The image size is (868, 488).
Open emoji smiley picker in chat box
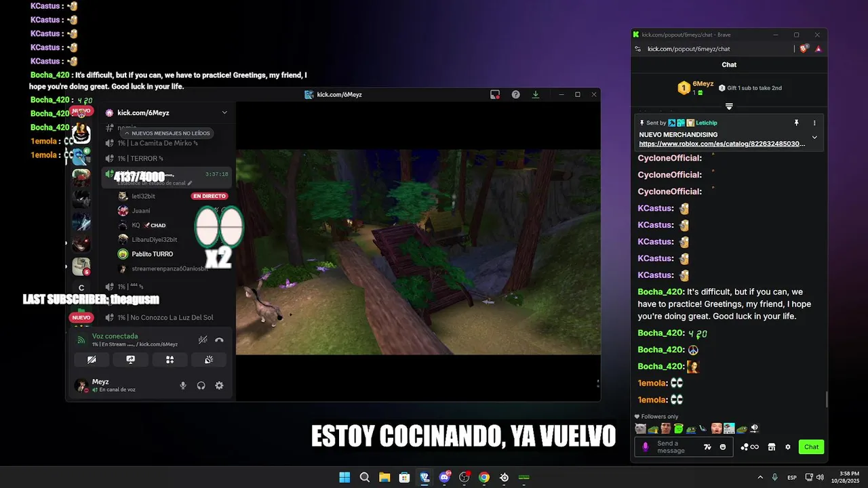pos(723,447)
